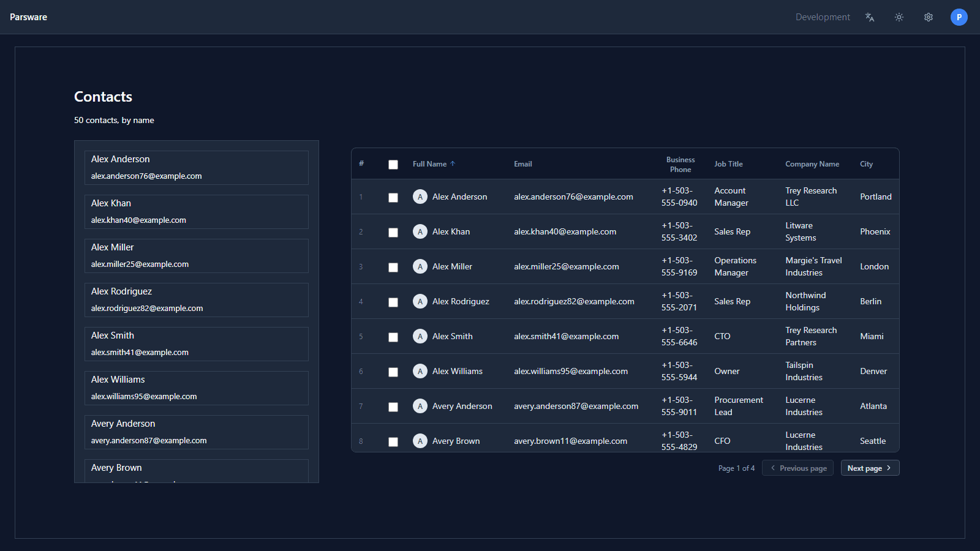Open the user profile avatar P

point(959,17)
